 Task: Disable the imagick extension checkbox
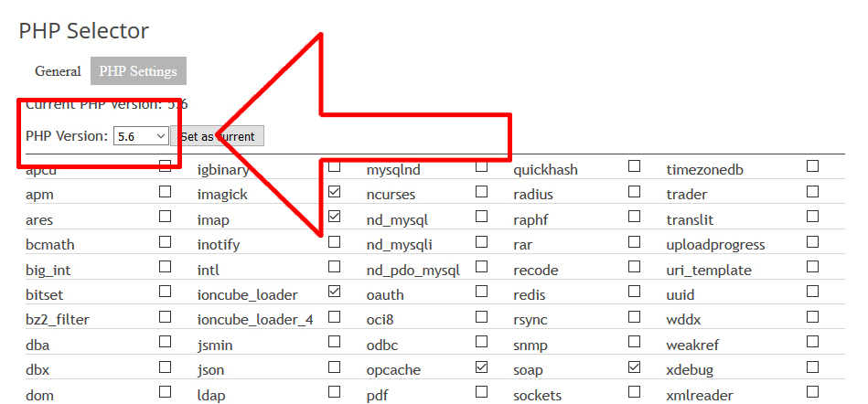point(334,193)
